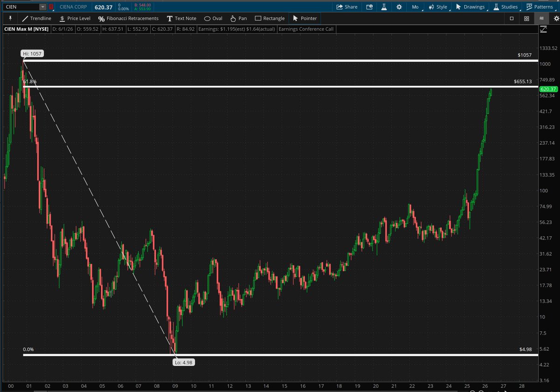Click the flask icon left of the gear
The height and width of the screenshot is (392, 560).
(x=384, y=7)
